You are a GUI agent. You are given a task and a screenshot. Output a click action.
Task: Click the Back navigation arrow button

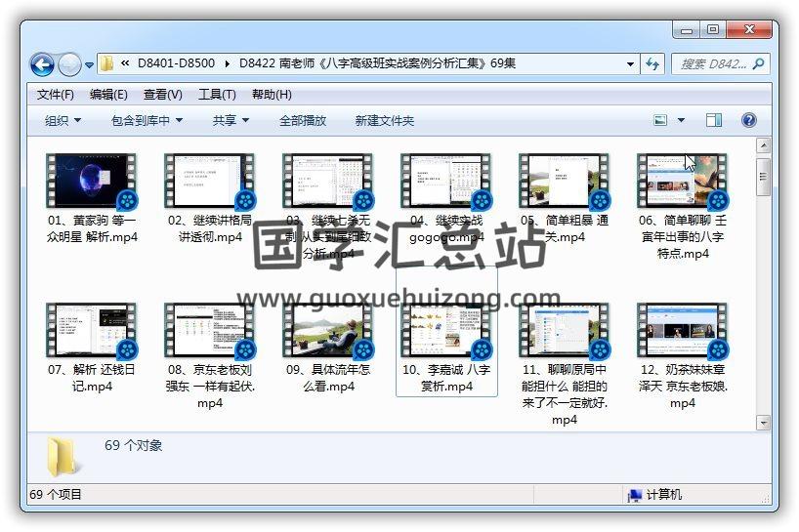[42, 64]
